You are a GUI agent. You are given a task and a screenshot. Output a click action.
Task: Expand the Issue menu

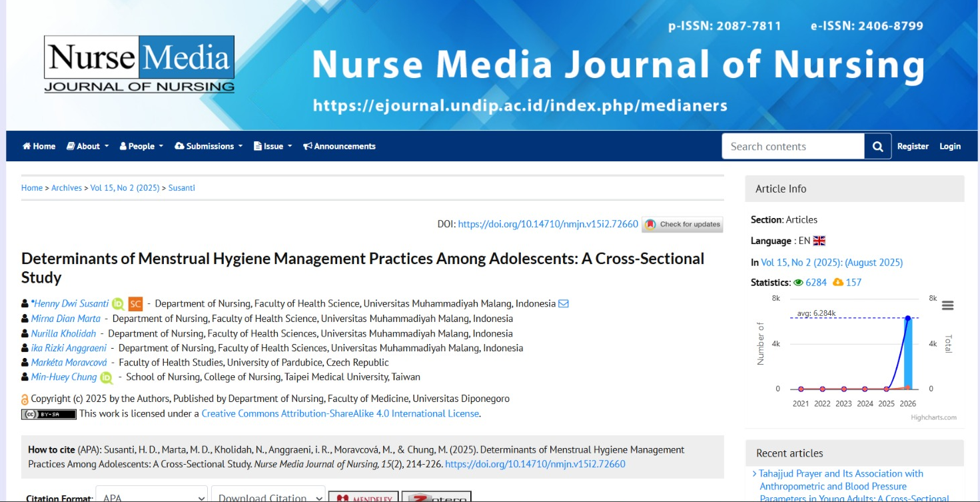273,146
